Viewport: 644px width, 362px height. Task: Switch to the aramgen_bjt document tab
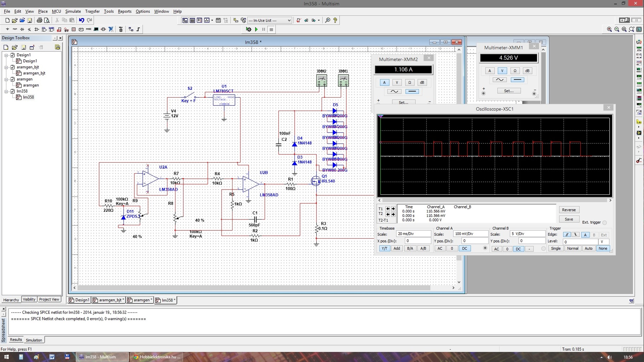pyautogui.click(x=108, y=300)
